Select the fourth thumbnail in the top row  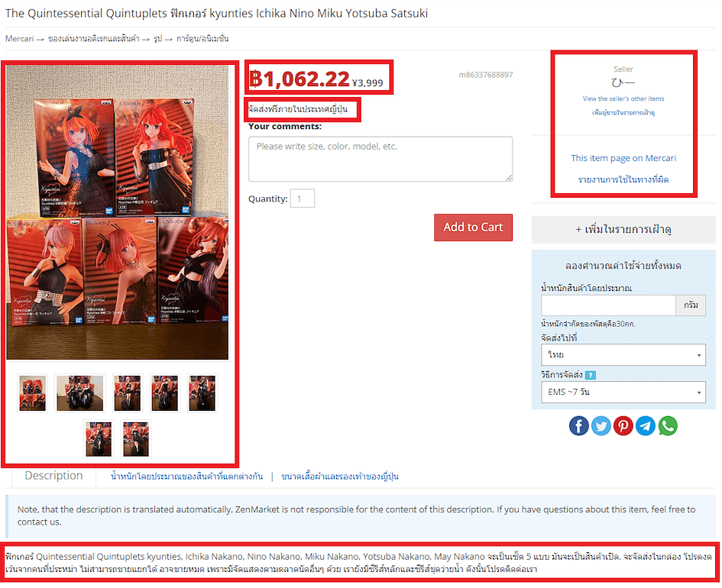point(164,393)
